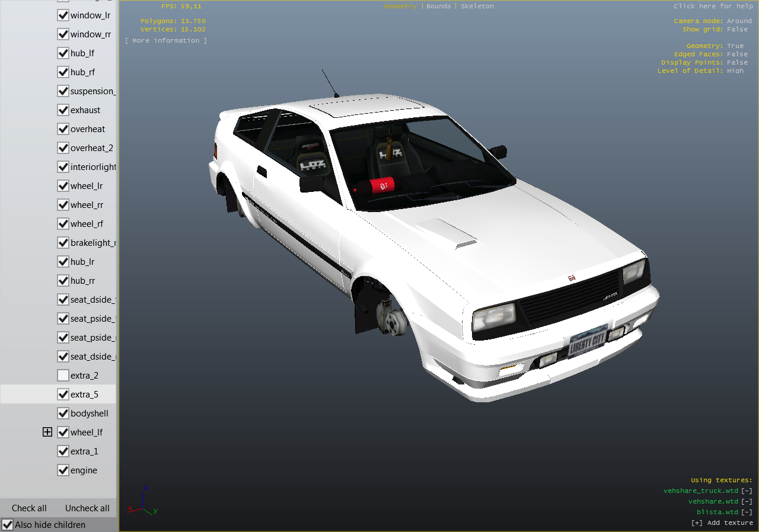Toggle the hub_lr checkbox

pos(63,262)
